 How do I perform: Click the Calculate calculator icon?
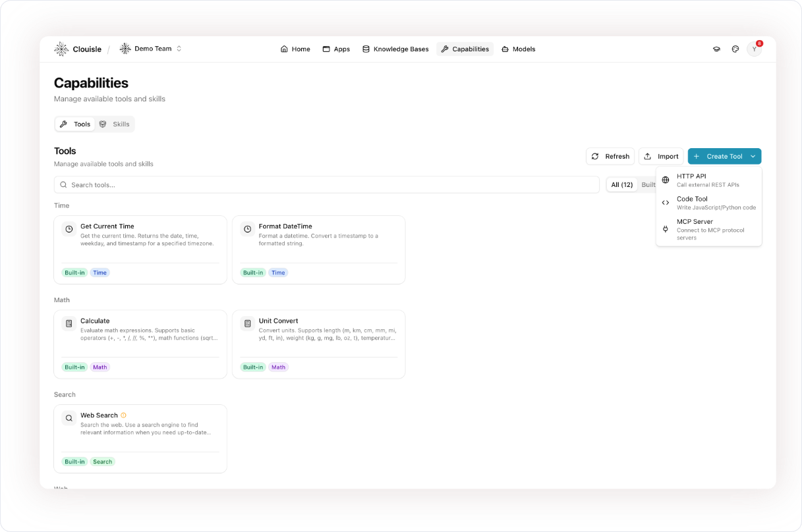(x=69, y=324)
